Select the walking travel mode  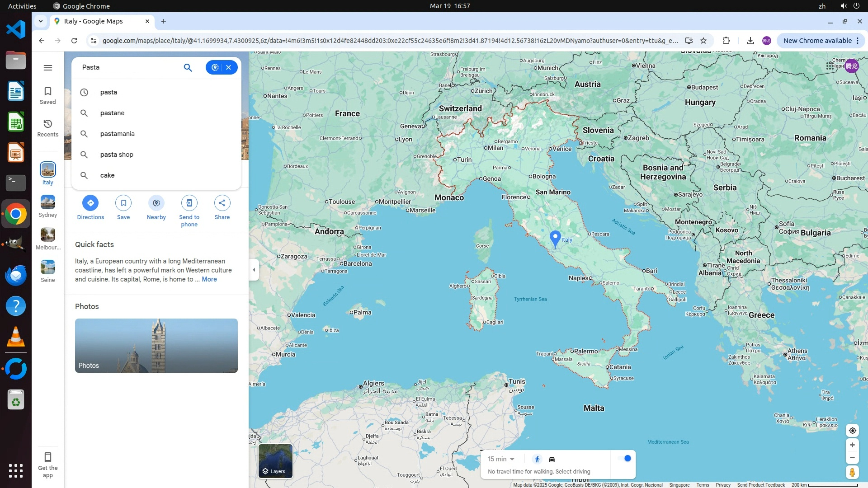[x=537, y=459]
